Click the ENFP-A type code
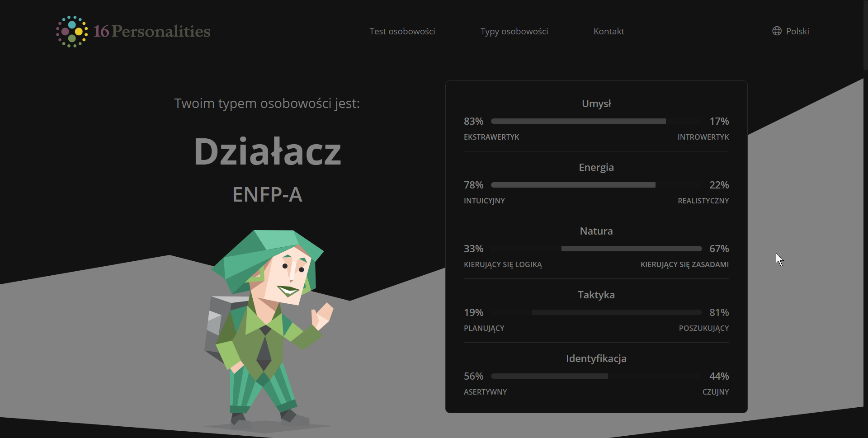Screen dimensions: 868x438 (x=267, y=195)
